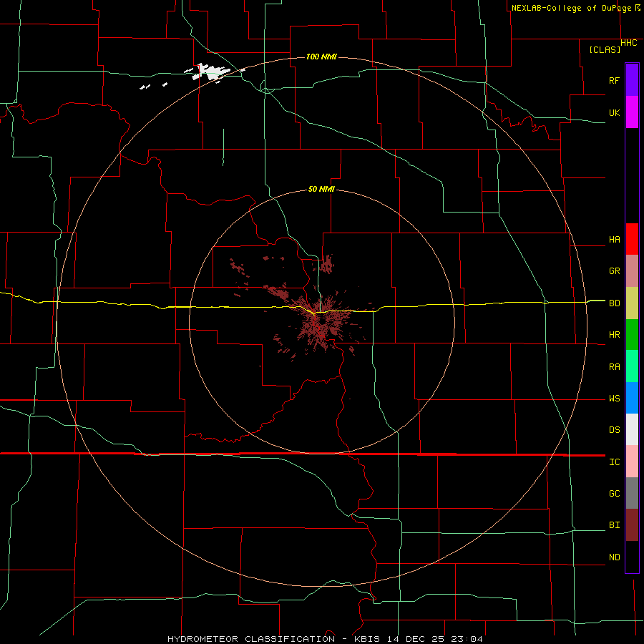Viewport: 644px width, 644px height.
Task: Click the HR legend label
Action: (x=614, y=335)
